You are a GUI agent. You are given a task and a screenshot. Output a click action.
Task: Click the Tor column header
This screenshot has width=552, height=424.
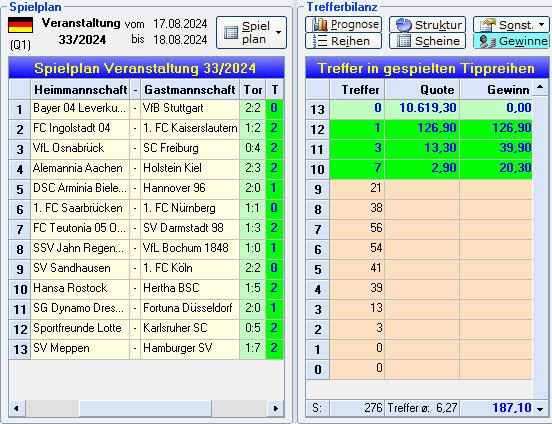253,89
